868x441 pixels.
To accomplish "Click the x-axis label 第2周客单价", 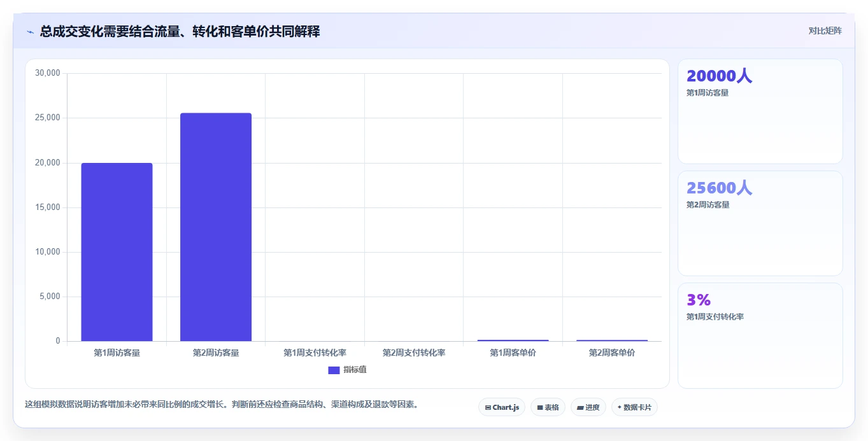I will (612, 353).
